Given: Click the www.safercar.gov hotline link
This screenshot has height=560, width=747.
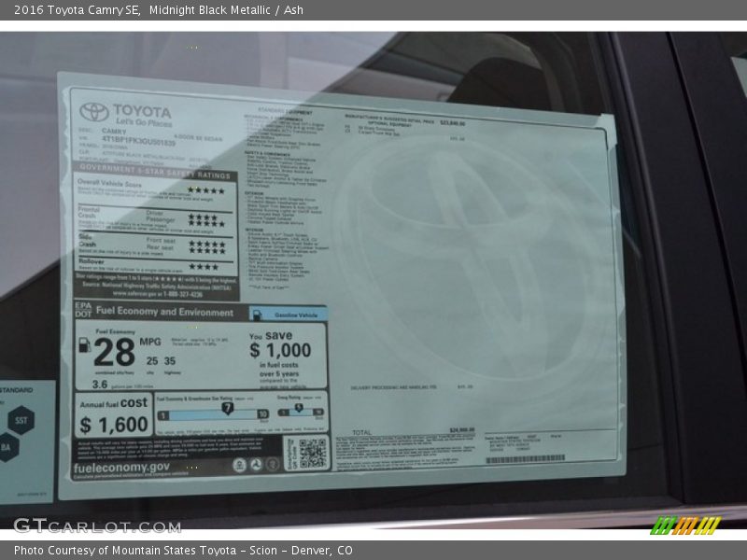Looking at the screenshot, I should [153, 293].
